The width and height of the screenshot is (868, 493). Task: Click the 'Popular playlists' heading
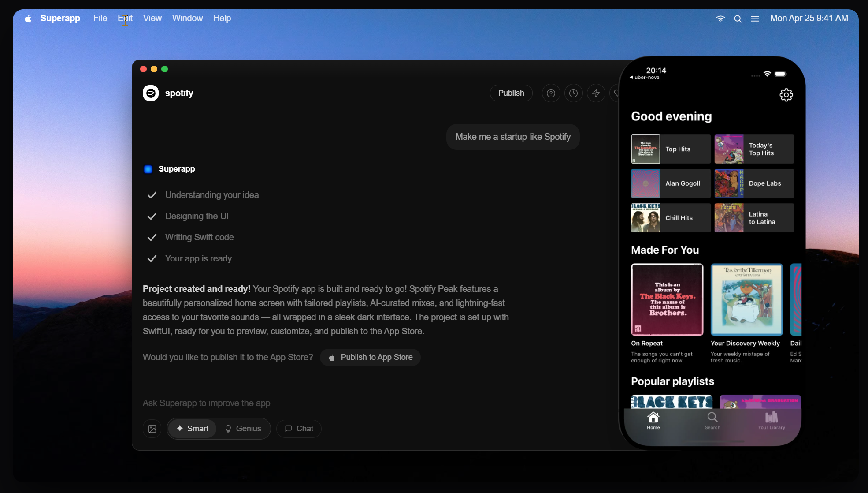click(672, 381)
